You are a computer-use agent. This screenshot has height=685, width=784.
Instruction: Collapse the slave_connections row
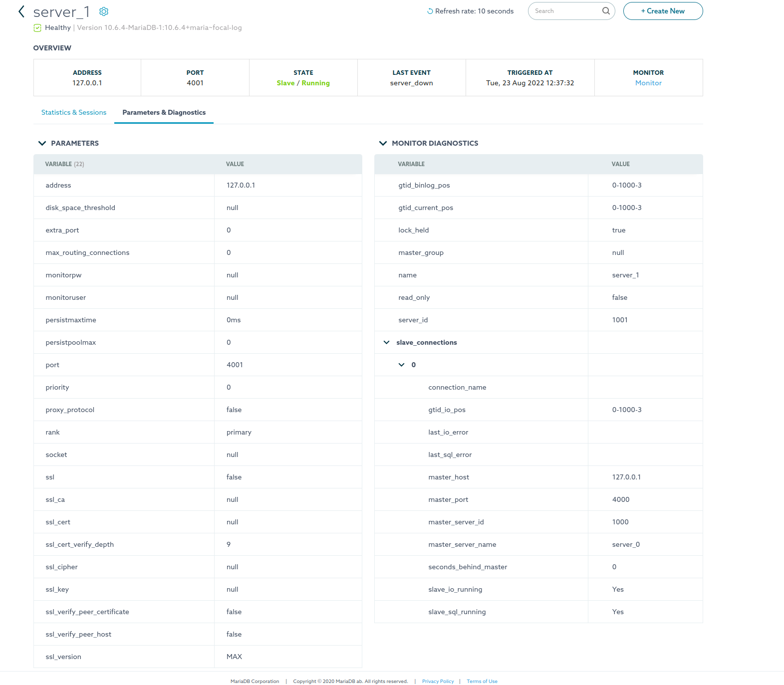(386, 342)
